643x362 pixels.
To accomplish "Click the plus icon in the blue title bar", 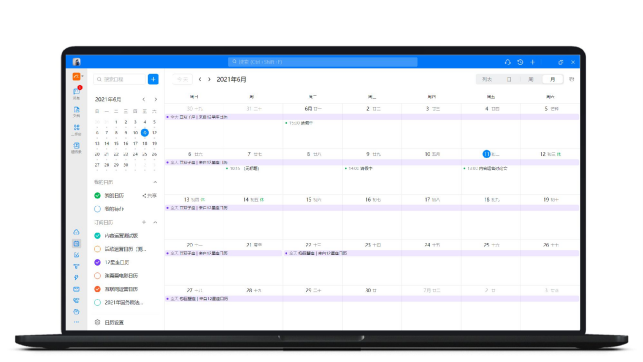I will point(532,62).
